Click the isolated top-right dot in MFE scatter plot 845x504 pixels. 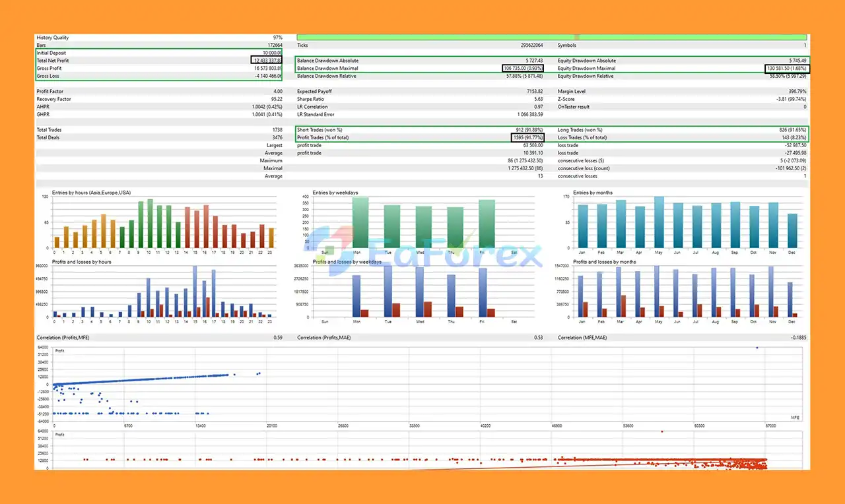[757, 348]
